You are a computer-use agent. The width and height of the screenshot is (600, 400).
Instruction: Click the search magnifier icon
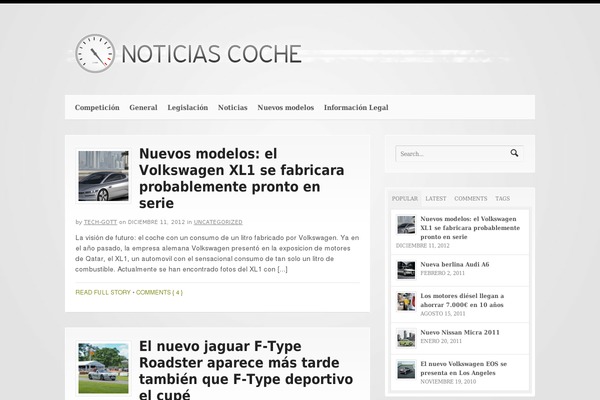pyautogui.click(x=514, y=153)
